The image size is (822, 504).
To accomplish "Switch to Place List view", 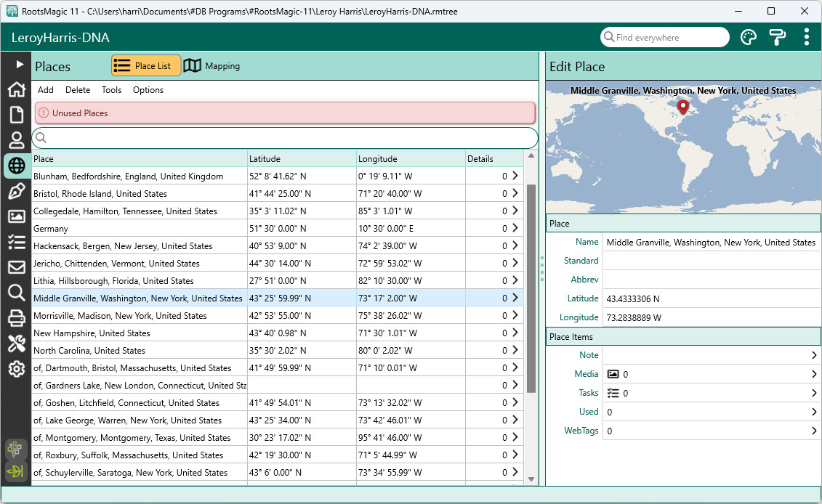I will pyautogui.click(x=146, y=65).
